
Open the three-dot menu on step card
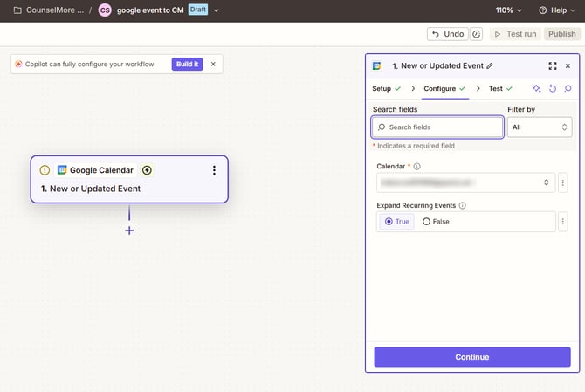(214, 170)
